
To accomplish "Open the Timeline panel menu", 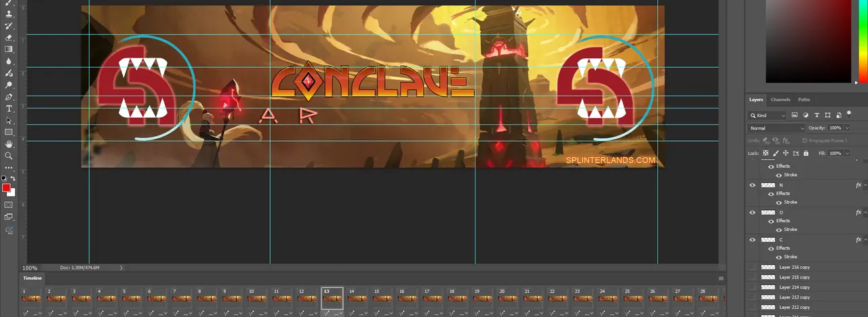I will pos(722,278).
